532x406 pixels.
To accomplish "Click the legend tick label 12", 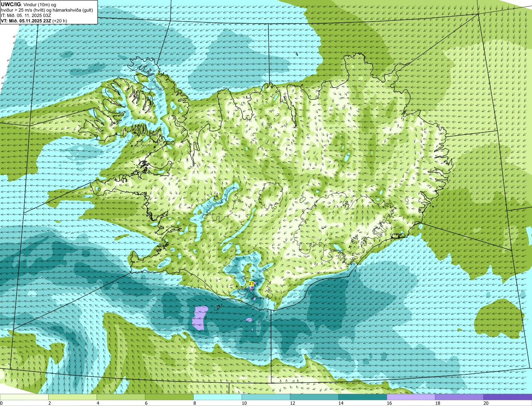I will [x=292, y=403].
